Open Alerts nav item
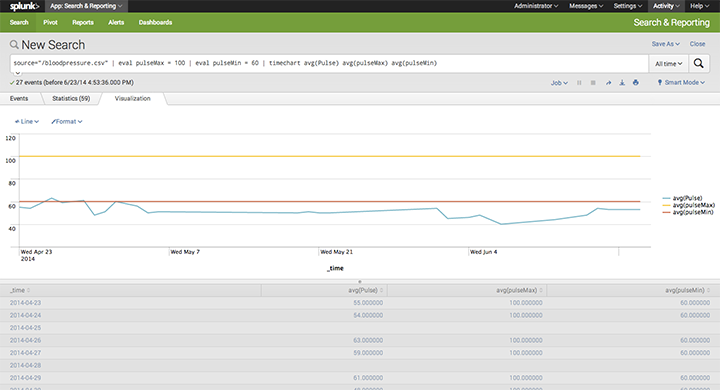 (116, 22)
